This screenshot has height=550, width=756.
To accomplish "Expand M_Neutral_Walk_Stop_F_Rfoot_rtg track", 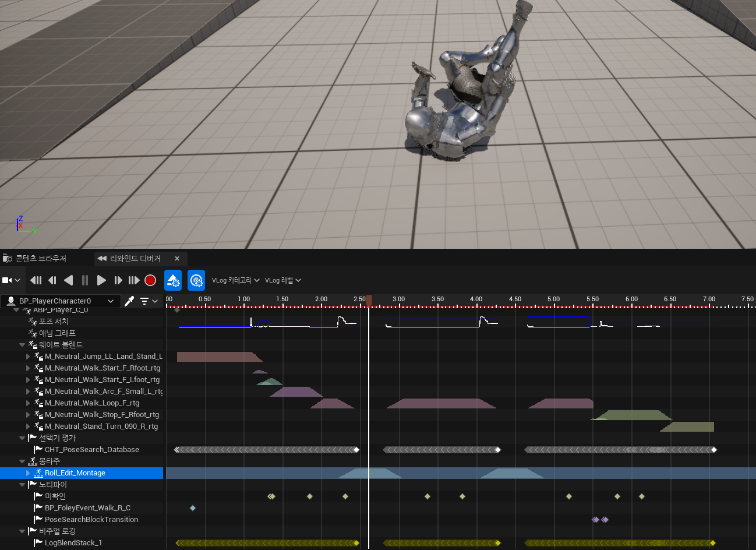I will click(x=28, y=414).
